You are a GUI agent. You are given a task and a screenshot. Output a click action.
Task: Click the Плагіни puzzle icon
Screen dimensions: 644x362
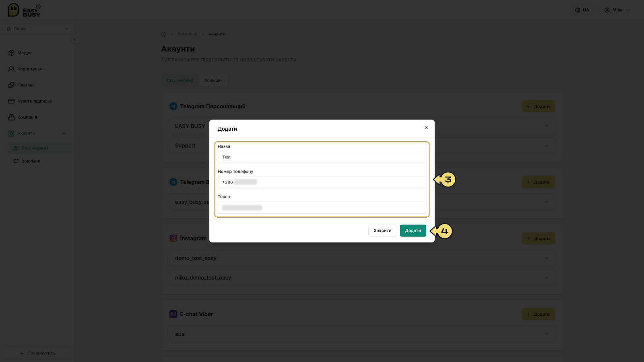(x=11, y=85)
